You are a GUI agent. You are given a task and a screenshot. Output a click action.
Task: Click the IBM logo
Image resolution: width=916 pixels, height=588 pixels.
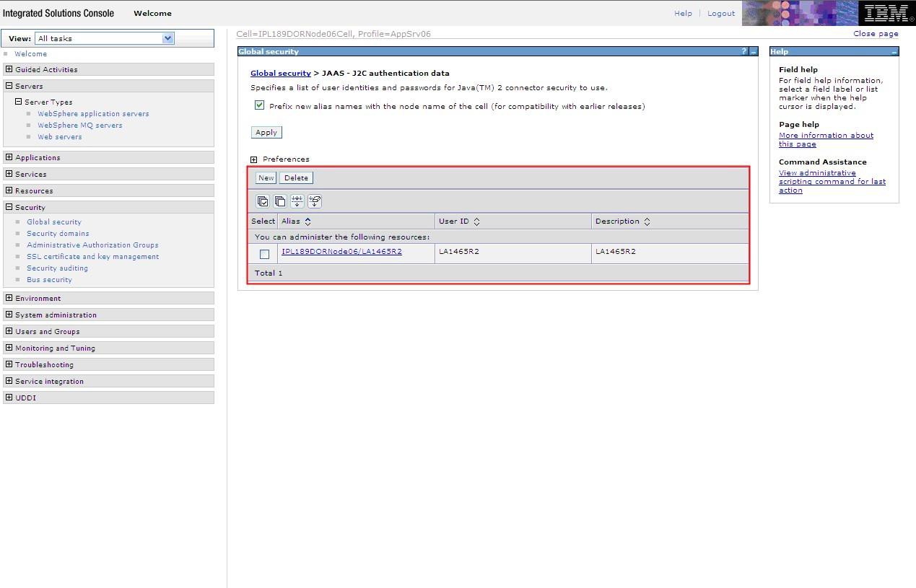pos(887,13)
